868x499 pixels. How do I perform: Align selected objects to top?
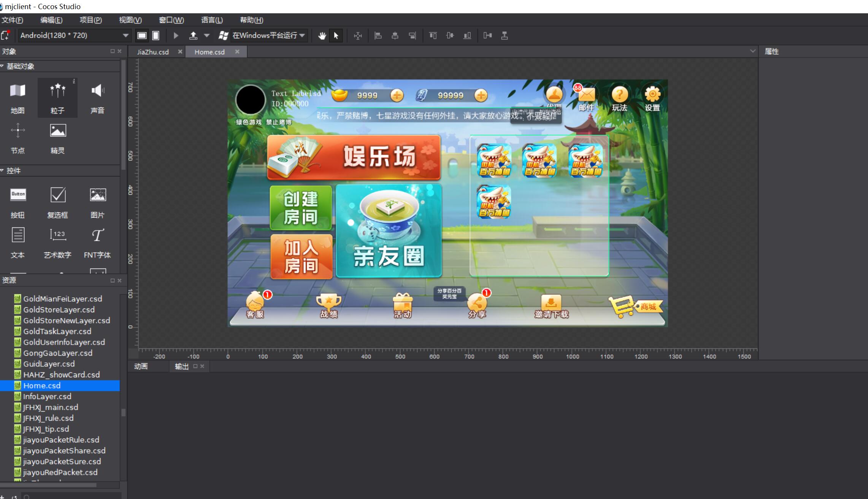pyautogui.click(x=433, y=35)
